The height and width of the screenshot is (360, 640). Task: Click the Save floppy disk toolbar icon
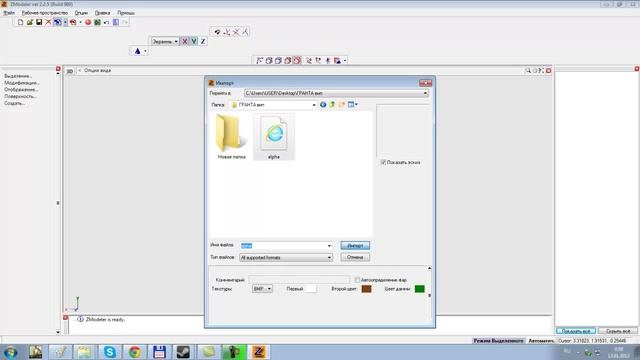[x=39, y=22]
